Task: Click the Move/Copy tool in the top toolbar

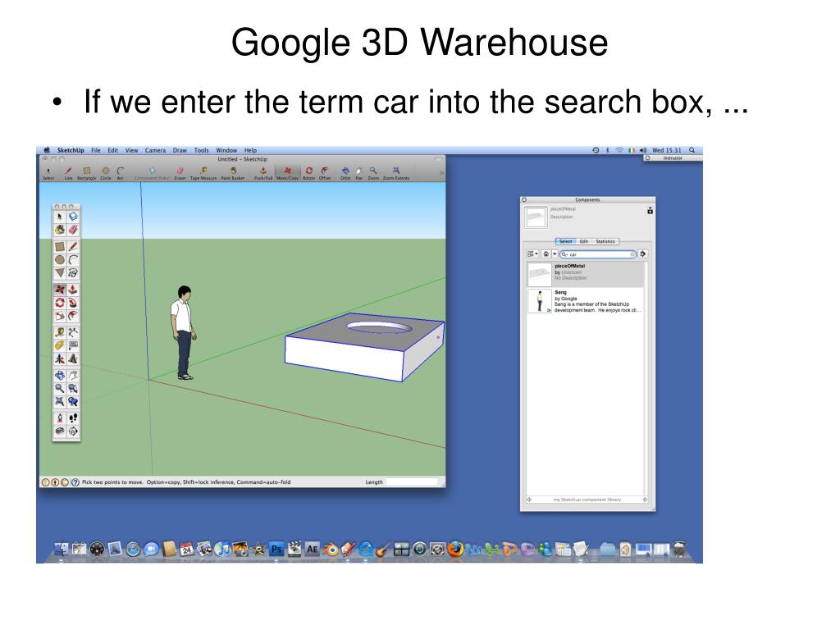Action: pyautogui.click(x=288, y=173)
